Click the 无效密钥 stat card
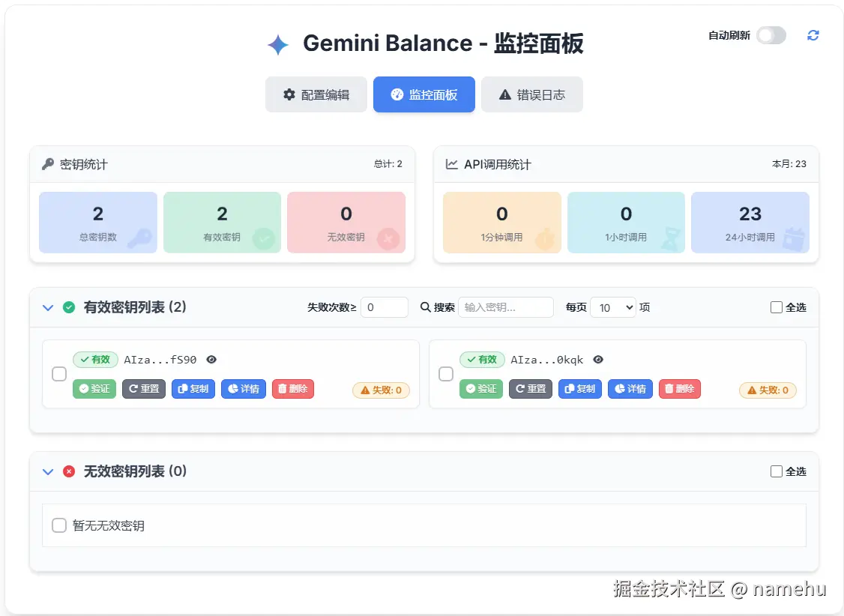This screenshot has width=844, height=616. [346, 223]
